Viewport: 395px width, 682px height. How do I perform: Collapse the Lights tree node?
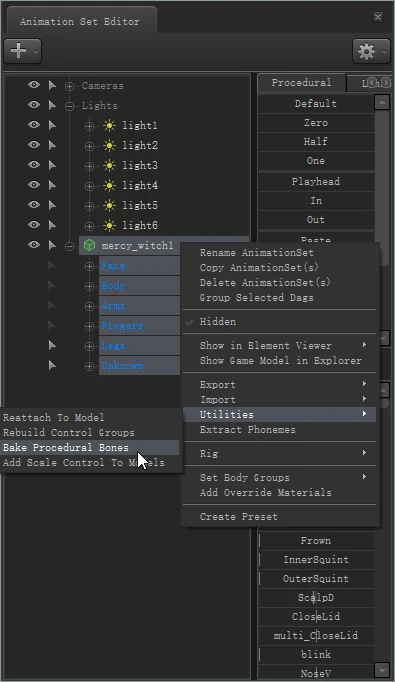click(x=70, y=106)
